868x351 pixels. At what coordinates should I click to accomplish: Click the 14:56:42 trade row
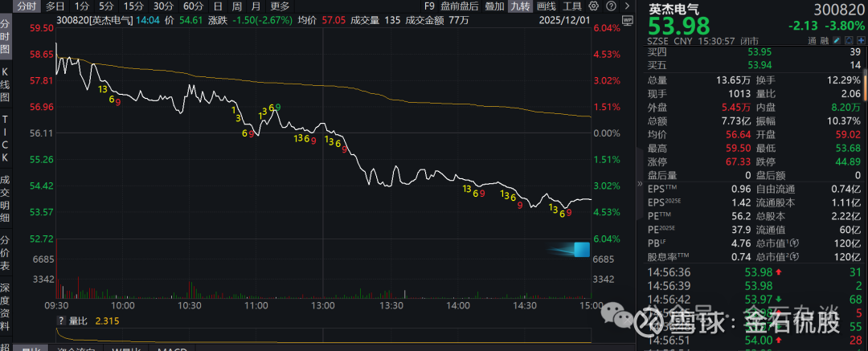[755, 300]
